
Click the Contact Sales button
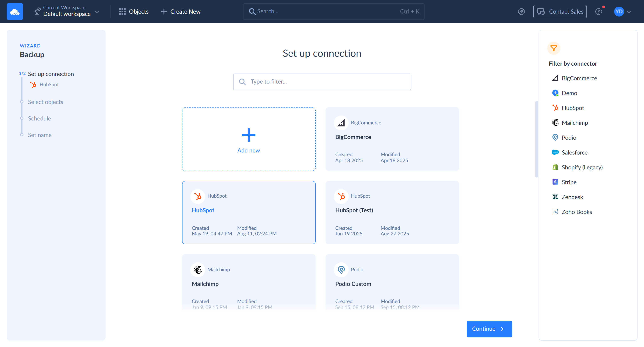560,12
